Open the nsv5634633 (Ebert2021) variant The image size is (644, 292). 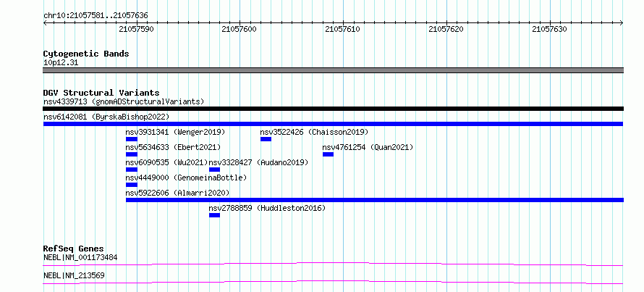(174, 147)
